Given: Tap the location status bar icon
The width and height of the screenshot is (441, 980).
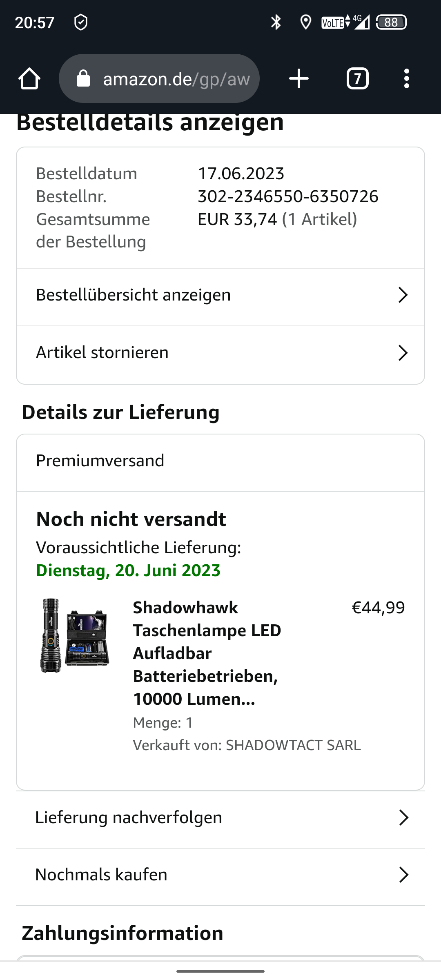Looking at the screenshot, I should (305, 22).
